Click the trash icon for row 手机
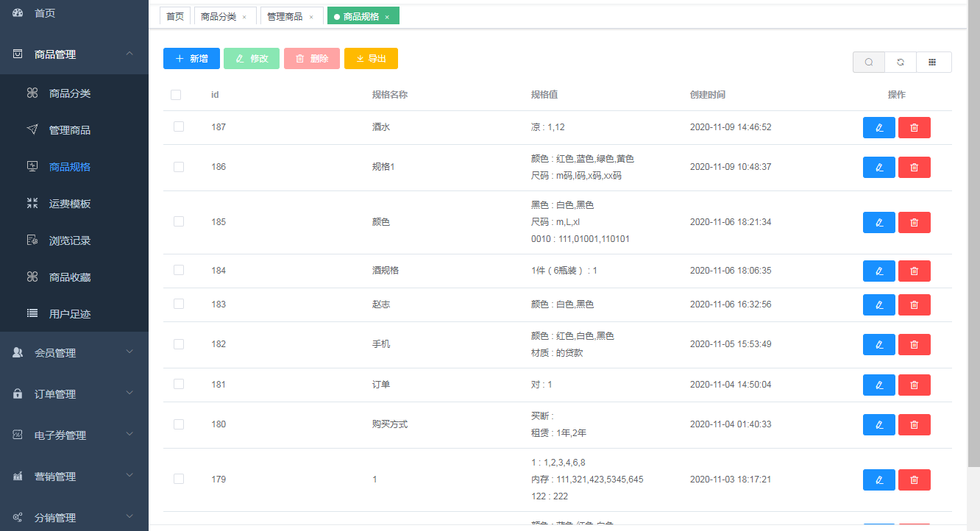The image size is (980, 531). click(x=915, y=344)
